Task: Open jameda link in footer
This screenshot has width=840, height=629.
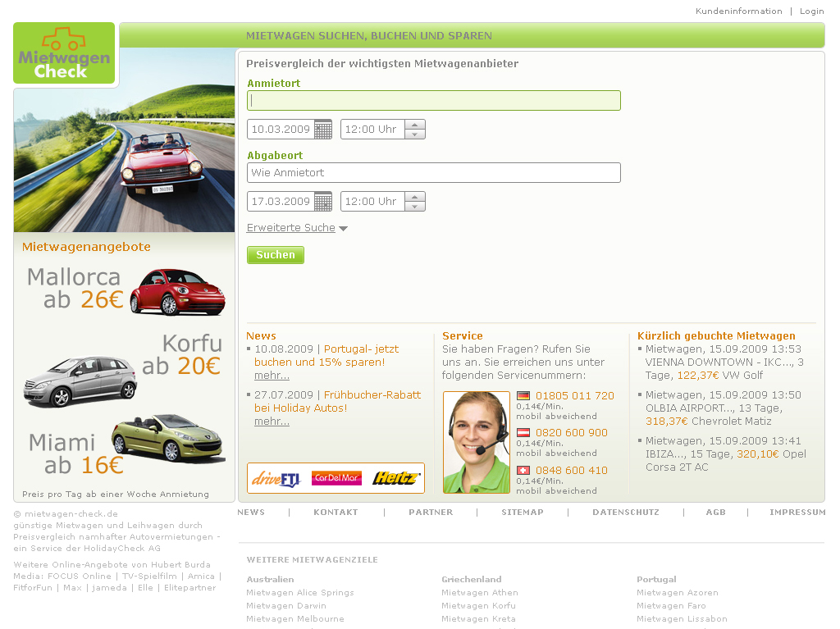Action: (109, 588)
